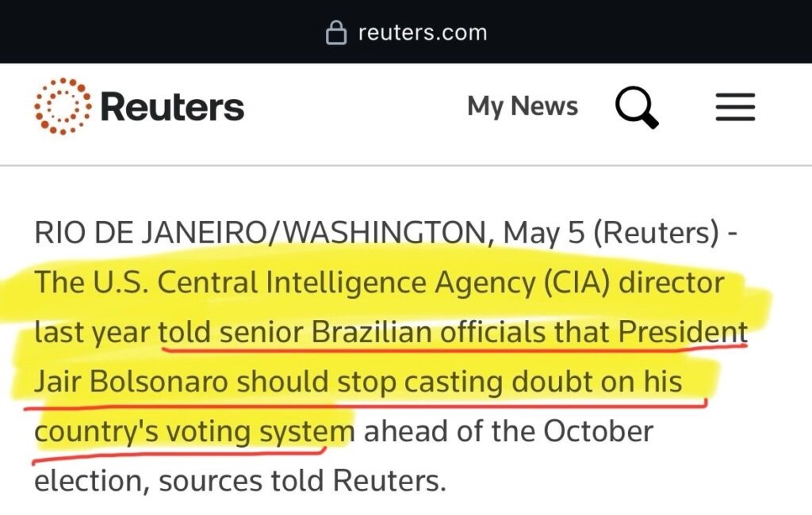
Task: Click the Reuters wordmark in header
Action: click(172, 107)
